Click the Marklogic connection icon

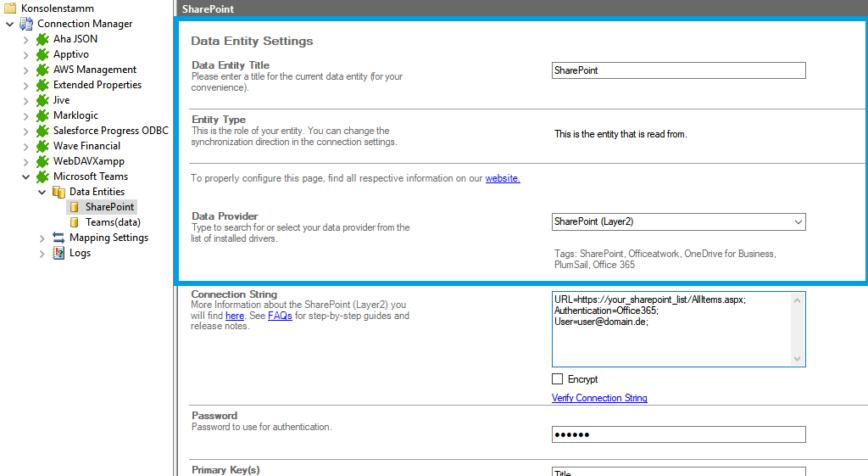point(42,115)
